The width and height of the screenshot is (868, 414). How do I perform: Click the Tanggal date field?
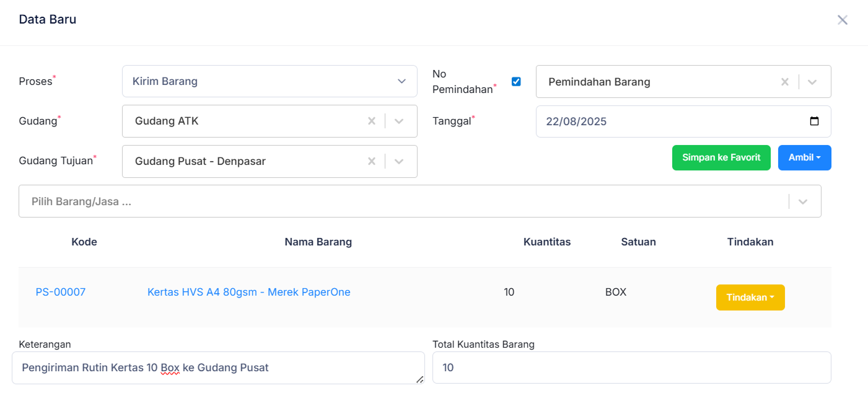point(669,121)
